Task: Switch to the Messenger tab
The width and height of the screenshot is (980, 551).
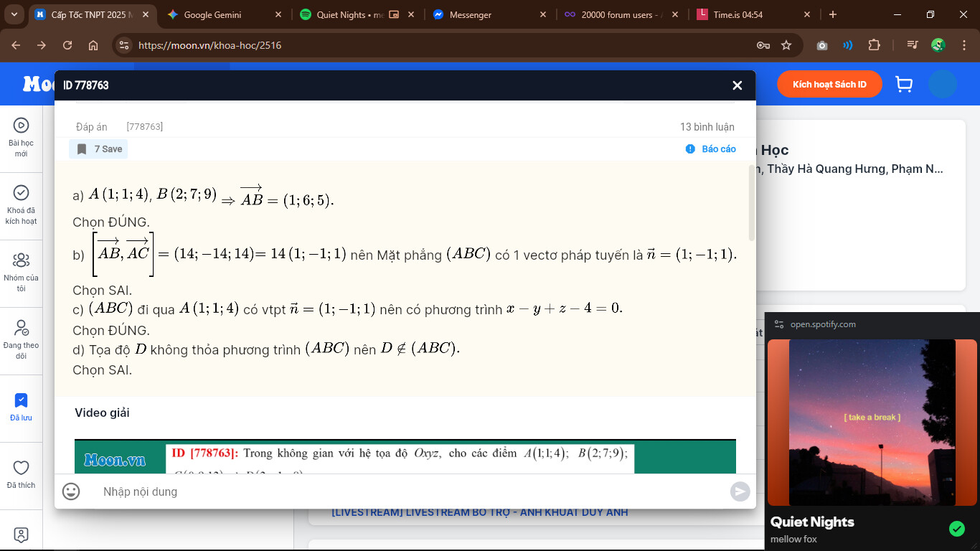Action: 470,14
